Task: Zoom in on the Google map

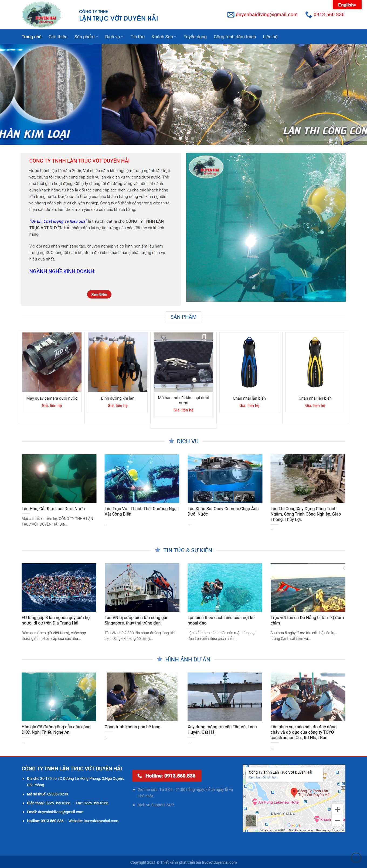Action: pos(337,809)
